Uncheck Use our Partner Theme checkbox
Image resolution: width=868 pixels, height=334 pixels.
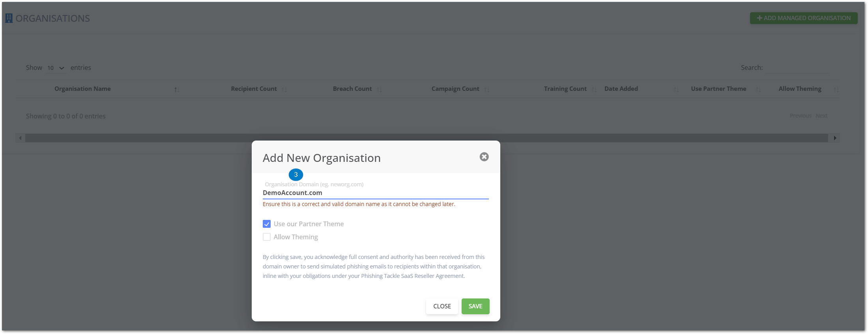pyautogui.click(x=267, y=224)
